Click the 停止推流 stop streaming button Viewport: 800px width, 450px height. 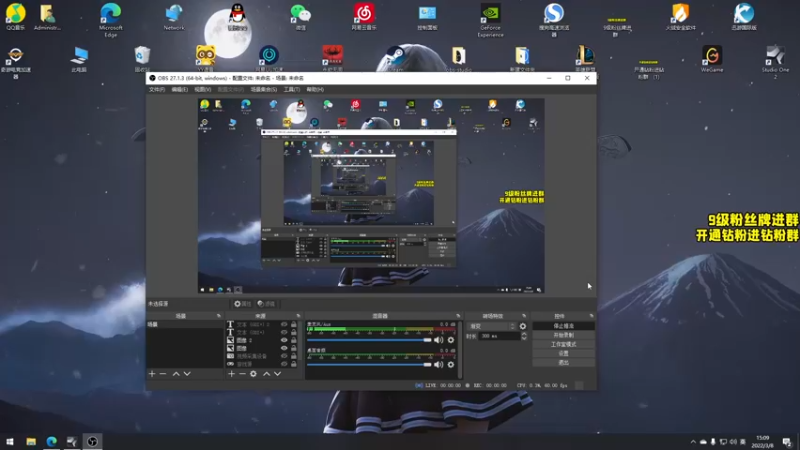564,326
